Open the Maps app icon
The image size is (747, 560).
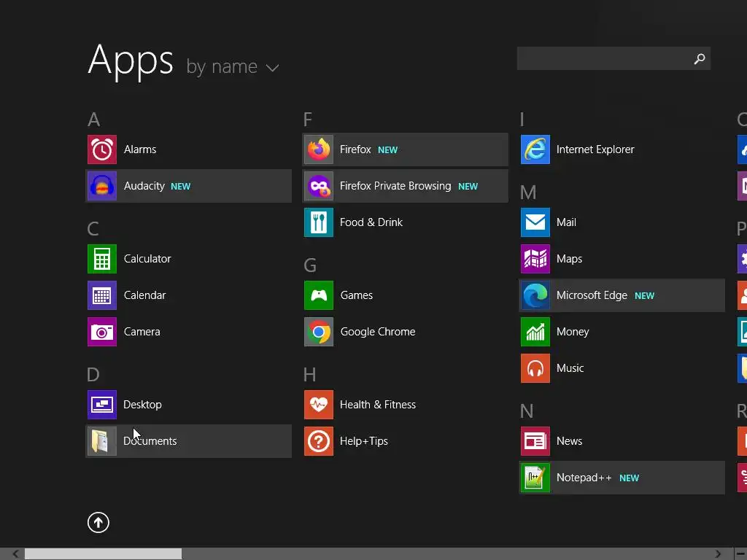pos(535,259)
